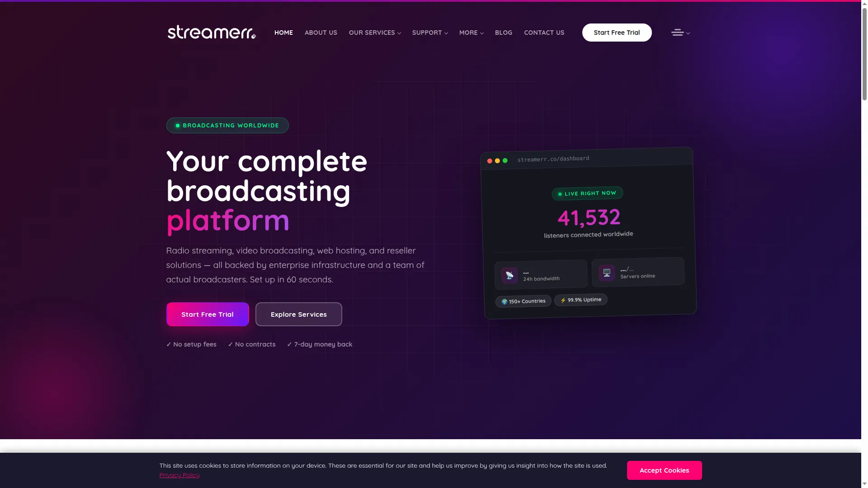Click the monitor Servers online icon
868x488 pixels.
coord(607,272)
